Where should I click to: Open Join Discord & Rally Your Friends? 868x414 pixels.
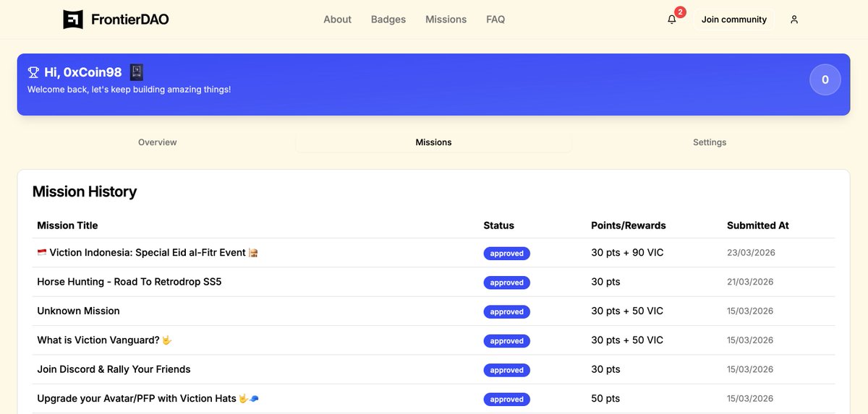pyautogui.click(x=114, y=369)
